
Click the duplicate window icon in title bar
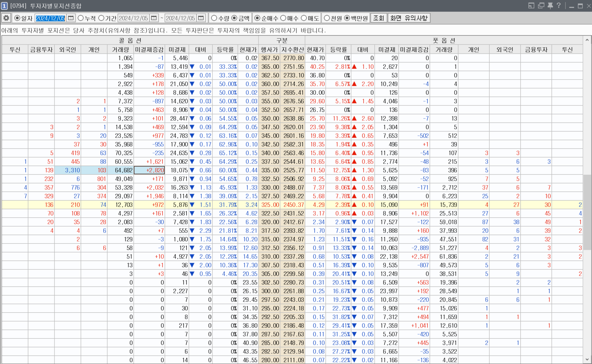[x=541, y=6]
